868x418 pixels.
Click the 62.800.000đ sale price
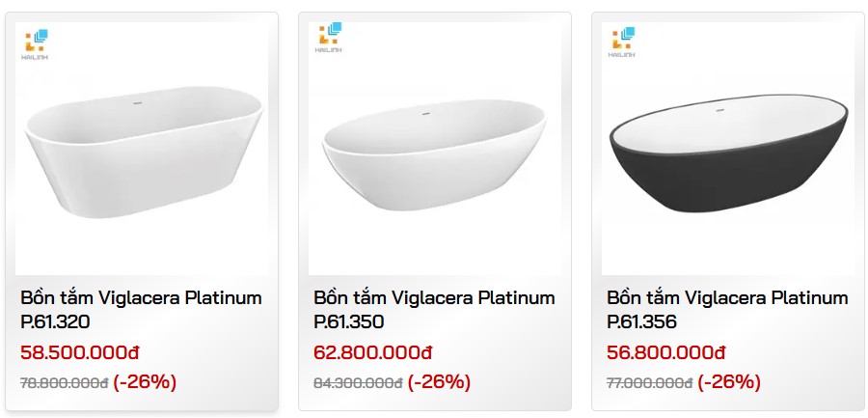373,352
